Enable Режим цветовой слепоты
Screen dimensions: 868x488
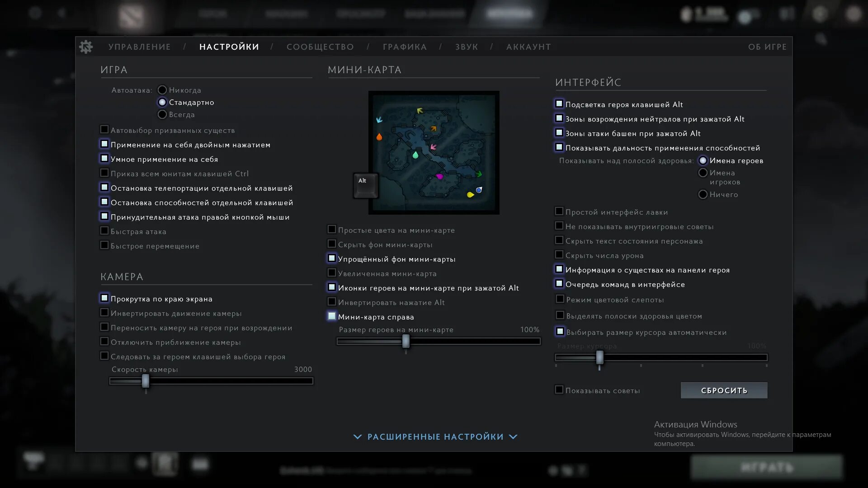560,299
